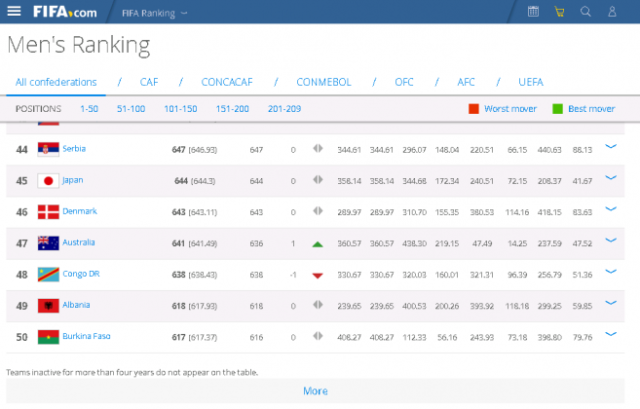
Task: Click the More button below table
Action: coord(315,391)
